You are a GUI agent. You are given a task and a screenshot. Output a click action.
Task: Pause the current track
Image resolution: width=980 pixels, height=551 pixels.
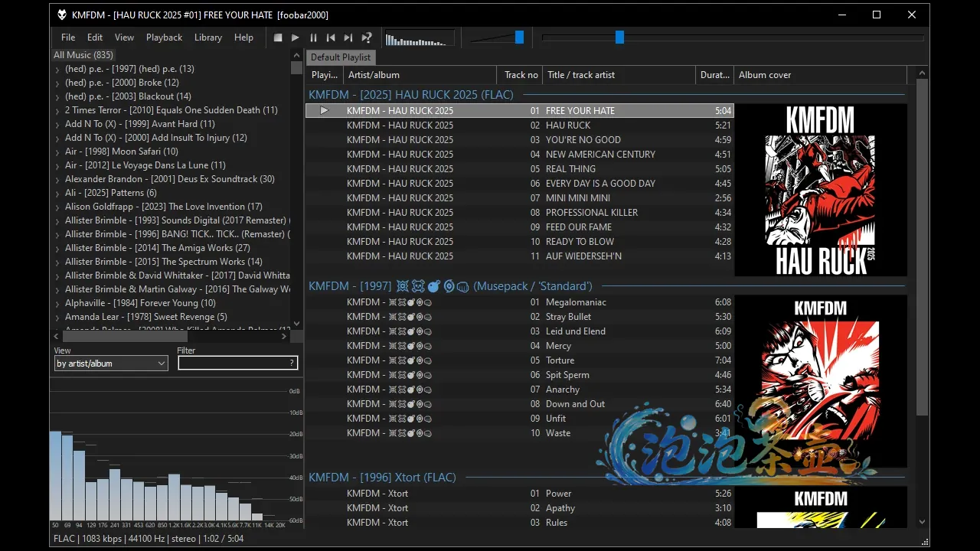tap(313, 37)
